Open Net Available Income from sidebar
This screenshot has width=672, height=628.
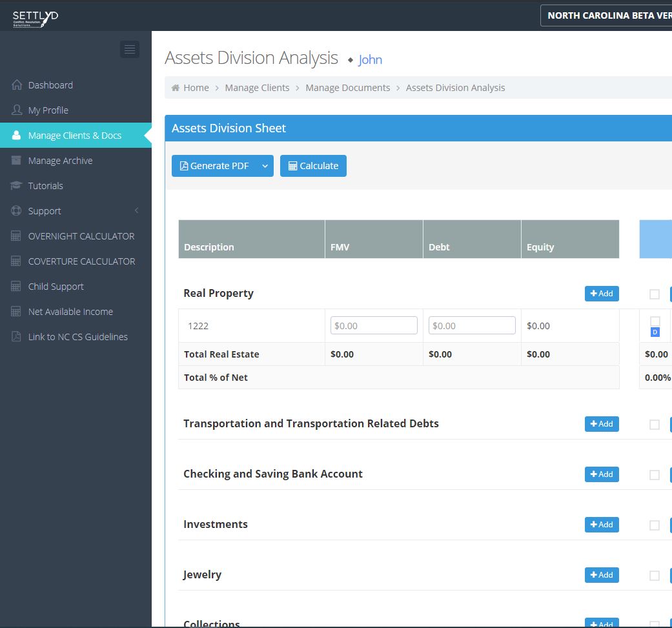click(x=70, y=312)
